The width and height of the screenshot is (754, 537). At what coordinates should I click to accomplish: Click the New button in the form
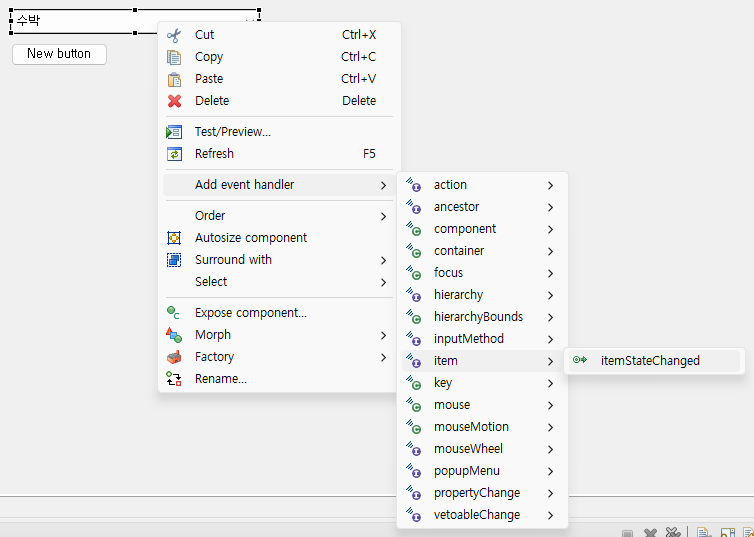59,54
